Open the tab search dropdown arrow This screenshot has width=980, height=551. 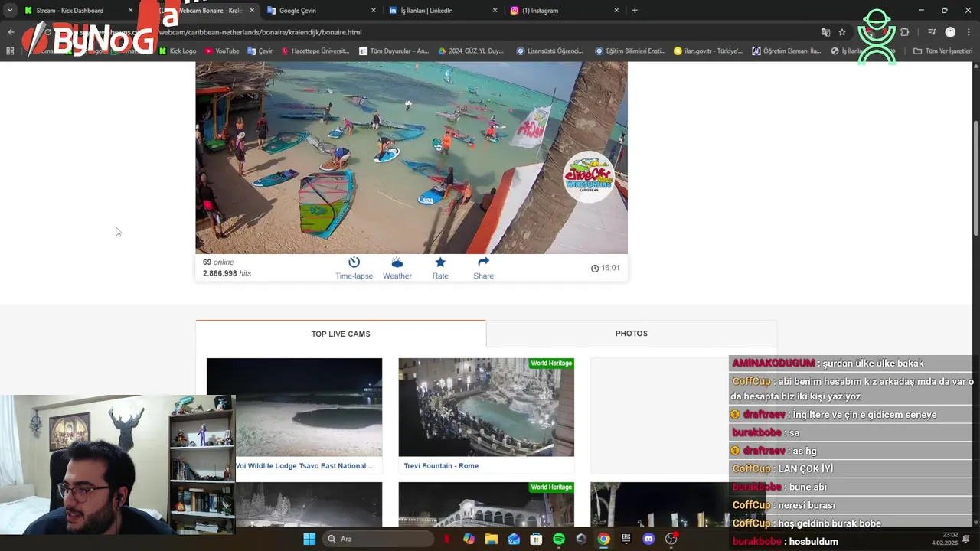click(x=10, y=11)
